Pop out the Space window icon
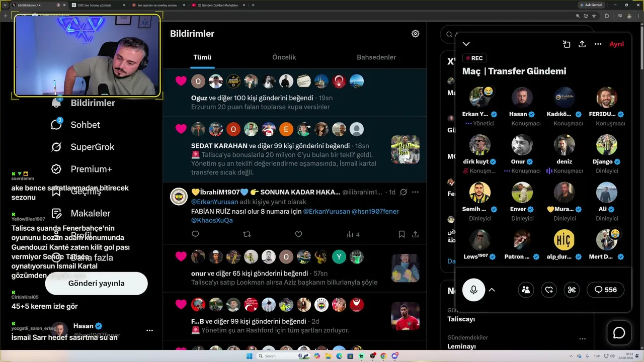This screenshot has height=362, width=644. [567, 44]
